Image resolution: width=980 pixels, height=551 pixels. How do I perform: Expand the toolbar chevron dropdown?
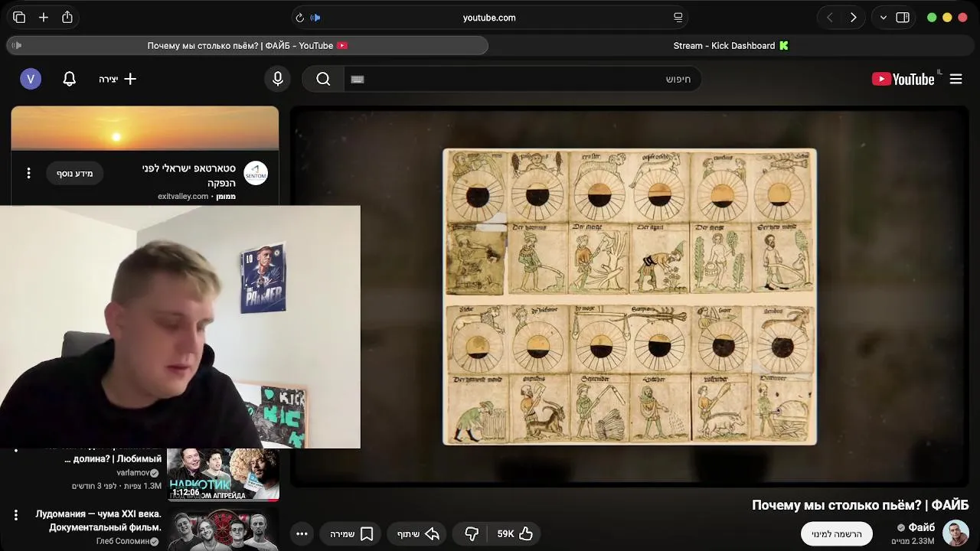coord(884,18)
